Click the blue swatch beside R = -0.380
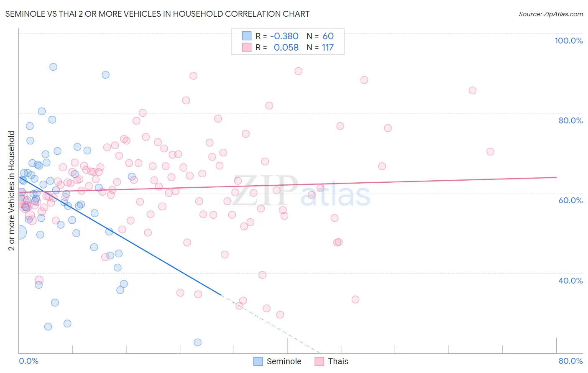588x373 pixels. click(247, 36)
